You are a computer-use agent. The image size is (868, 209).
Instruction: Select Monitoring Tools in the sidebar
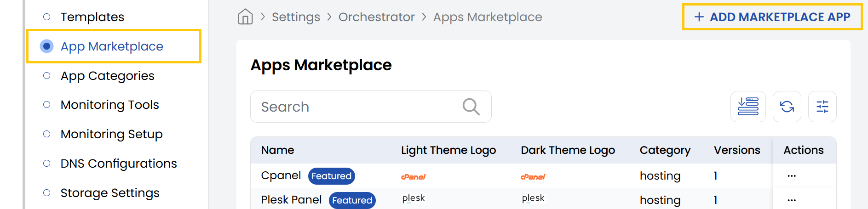109,105
